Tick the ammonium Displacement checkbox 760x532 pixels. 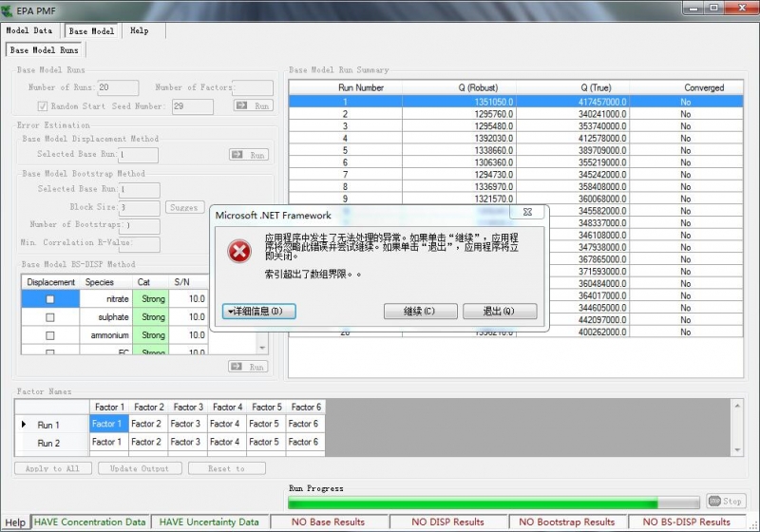(50, 335)
